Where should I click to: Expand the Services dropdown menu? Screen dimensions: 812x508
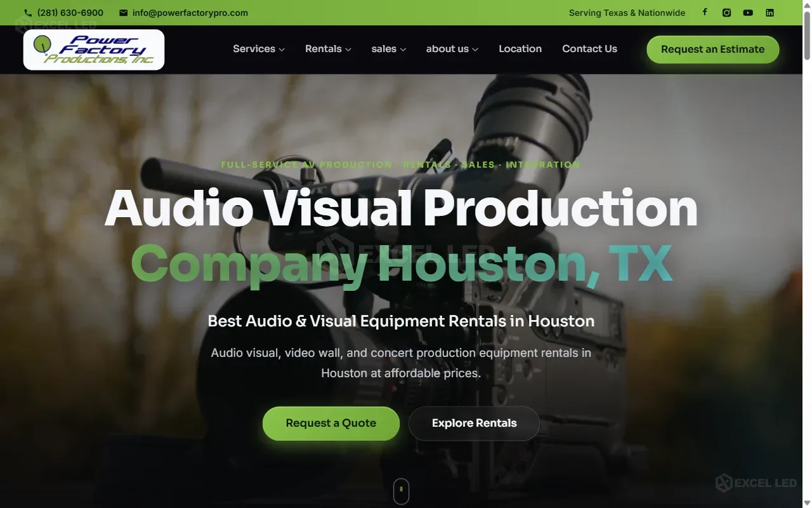click(259, 49)
